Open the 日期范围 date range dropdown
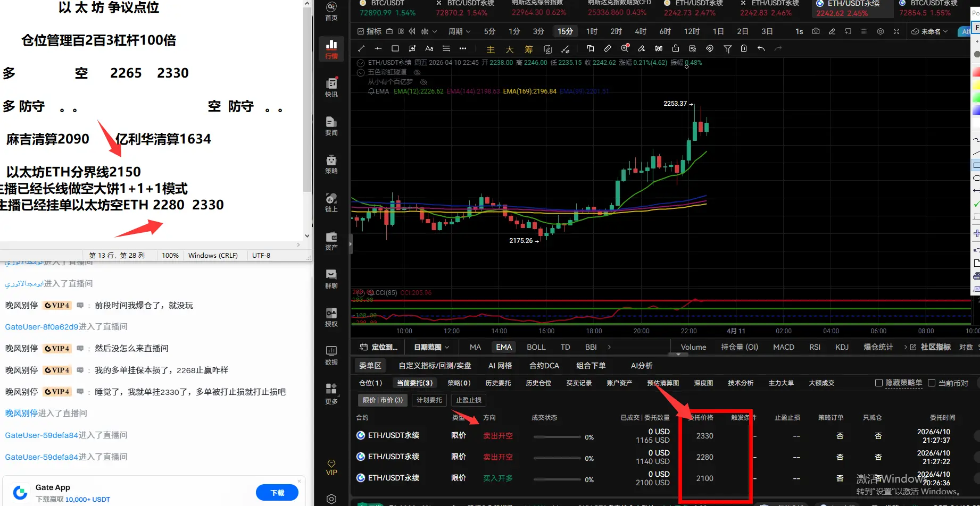 tap(431, 347)
